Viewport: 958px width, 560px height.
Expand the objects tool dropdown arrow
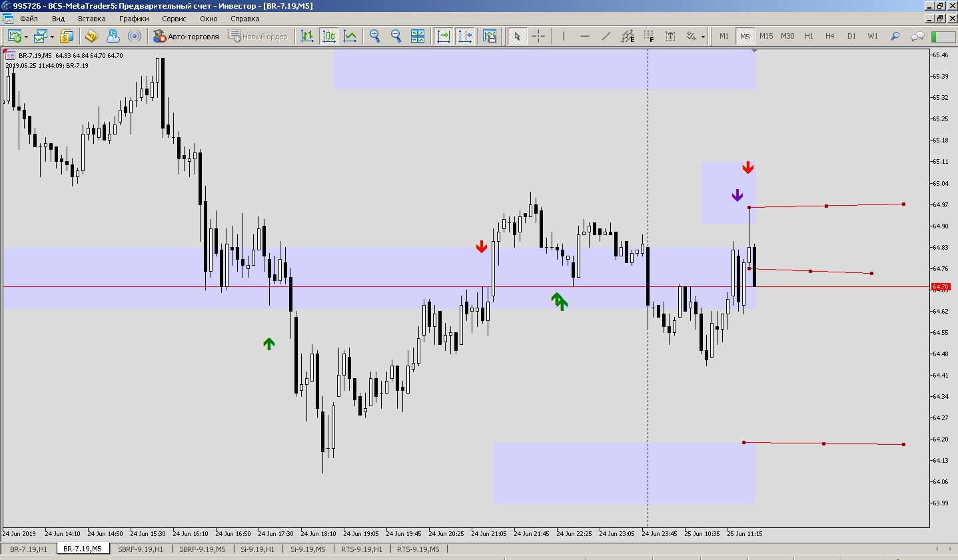coord(703,37)
